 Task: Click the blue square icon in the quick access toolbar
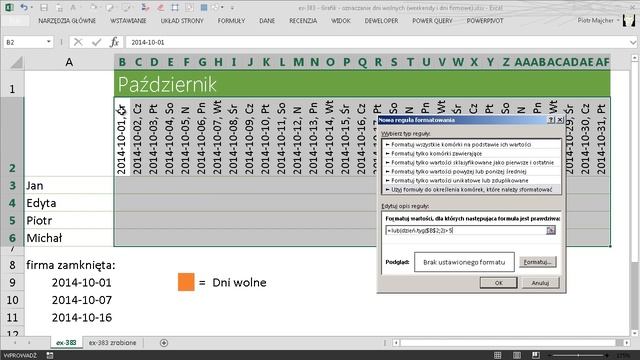204,7
